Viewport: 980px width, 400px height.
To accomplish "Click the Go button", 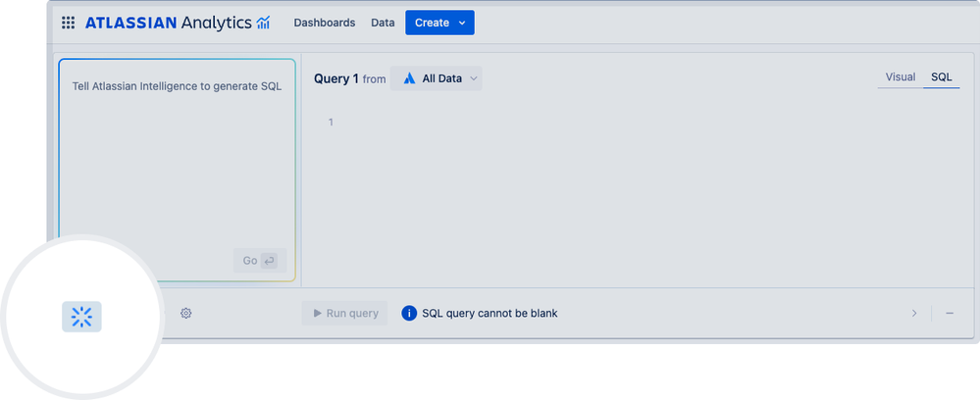I will [260, 261].
